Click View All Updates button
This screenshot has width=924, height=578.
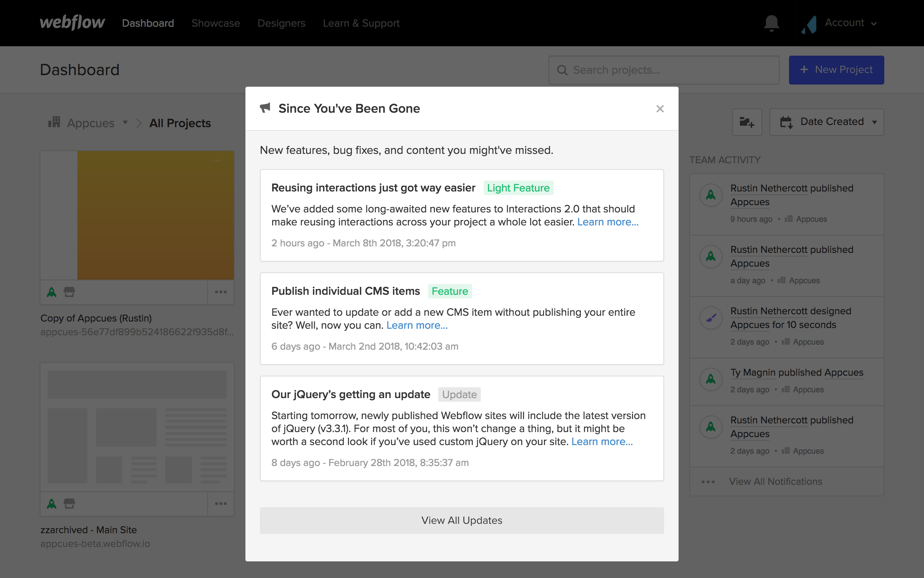click(x=462, y=520)
